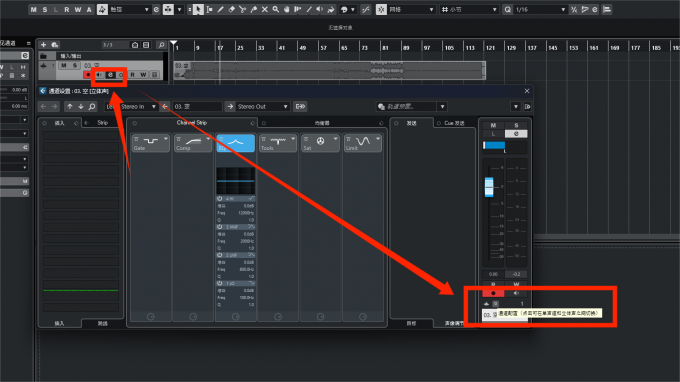680x382 pixels.
Task: Switch to the Strip tab
Action: [102, 123]
